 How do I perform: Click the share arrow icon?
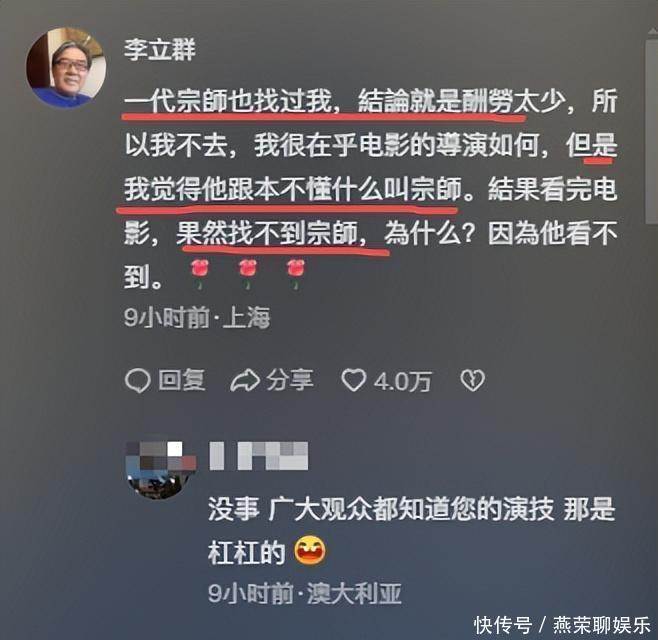point(245,380)
